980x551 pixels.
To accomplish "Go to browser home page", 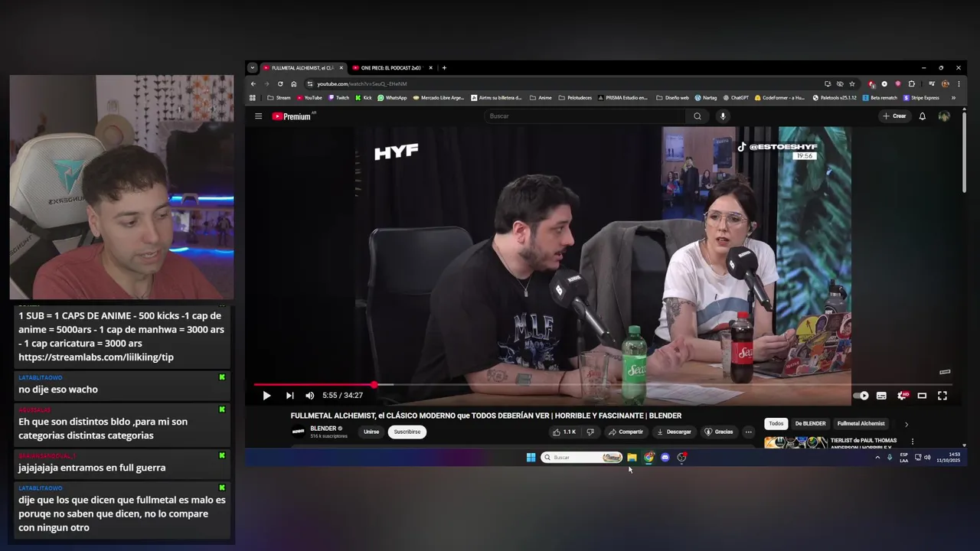I will 294,84.
